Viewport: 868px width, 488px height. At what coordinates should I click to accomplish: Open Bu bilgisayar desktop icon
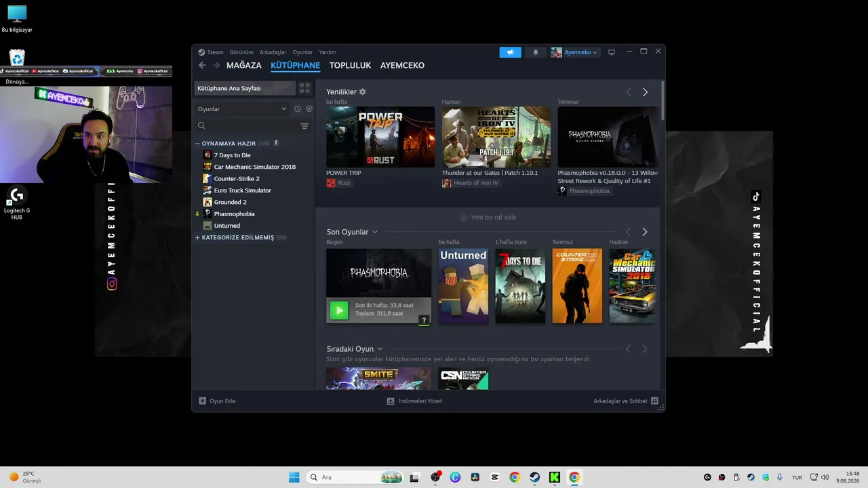coord(17,19)
